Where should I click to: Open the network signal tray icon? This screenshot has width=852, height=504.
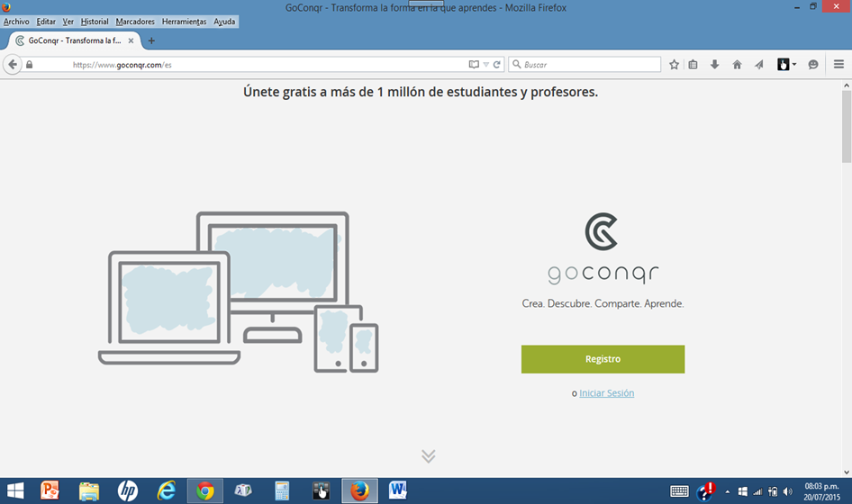(x=757, y=492)
